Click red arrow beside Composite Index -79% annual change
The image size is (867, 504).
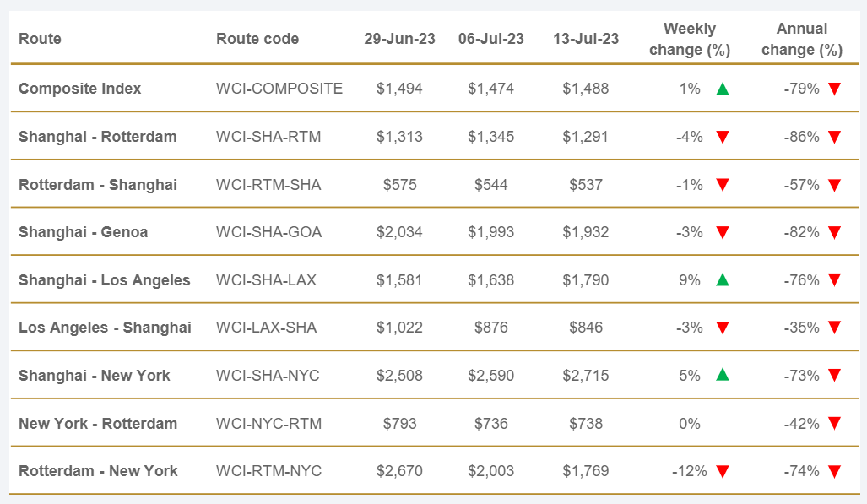(834, 89)
